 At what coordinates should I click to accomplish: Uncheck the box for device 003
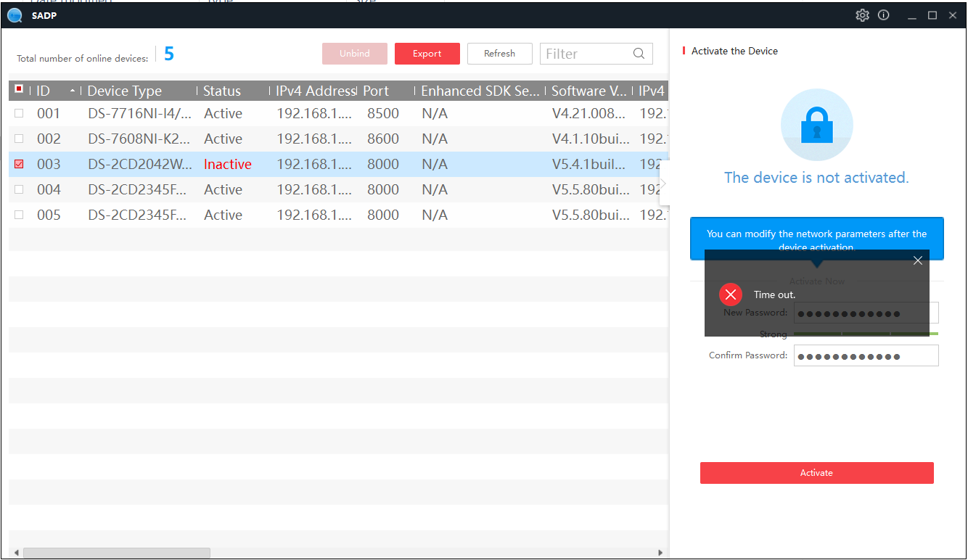19,164
